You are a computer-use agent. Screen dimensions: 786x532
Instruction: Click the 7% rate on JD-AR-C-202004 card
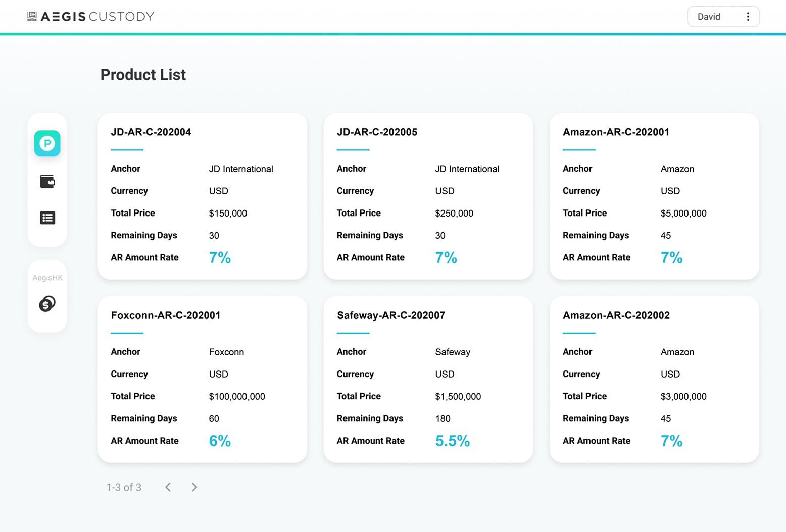point(220,258)
